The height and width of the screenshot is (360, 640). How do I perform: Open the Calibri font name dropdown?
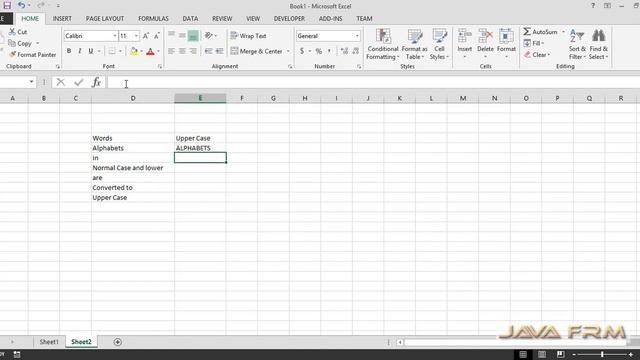115,36
